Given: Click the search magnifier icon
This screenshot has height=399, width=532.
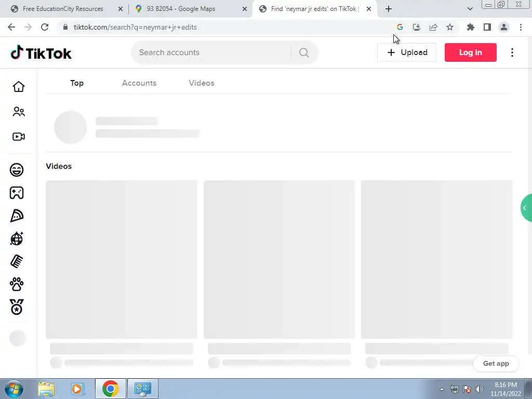Looking at the screenshot, I should [304, 52].
